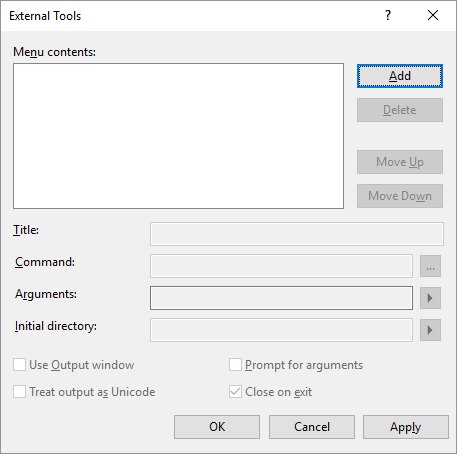Click the Apply button
This screenshot has height=454, width=457.
(406, 427)
